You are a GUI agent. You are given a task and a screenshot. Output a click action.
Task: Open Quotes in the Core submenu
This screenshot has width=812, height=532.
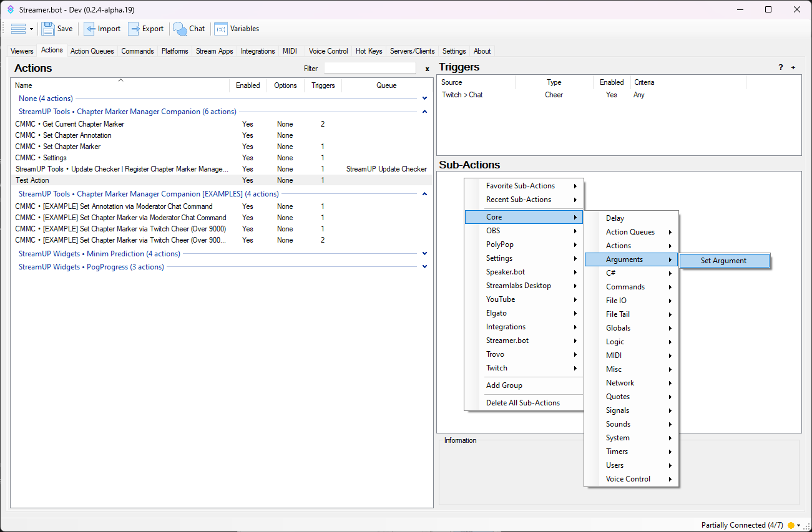(x=631, y=397)
